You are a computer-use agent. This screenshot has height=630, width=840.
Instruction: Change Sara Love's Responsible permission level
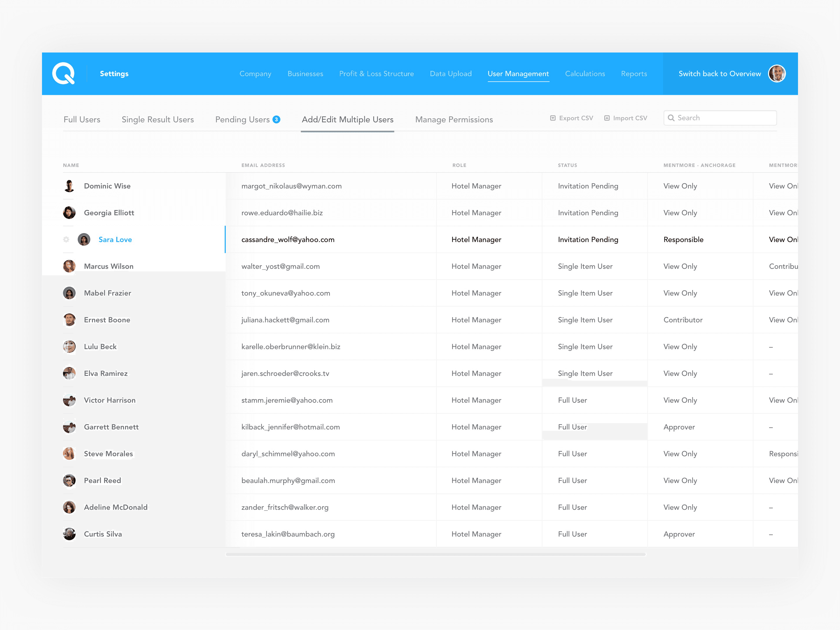click(x=683, y=239)
